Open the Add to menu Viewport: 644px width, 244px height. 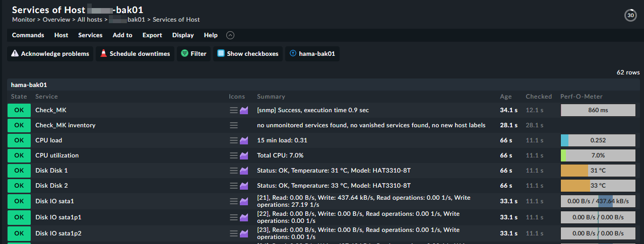tap(122, 35)
